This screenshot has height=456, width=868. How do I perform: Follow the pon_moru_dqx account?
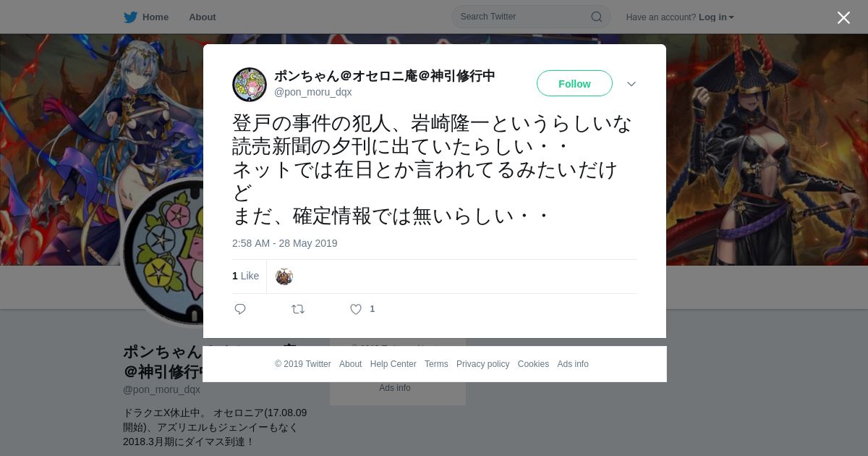(x=574, y=84)
